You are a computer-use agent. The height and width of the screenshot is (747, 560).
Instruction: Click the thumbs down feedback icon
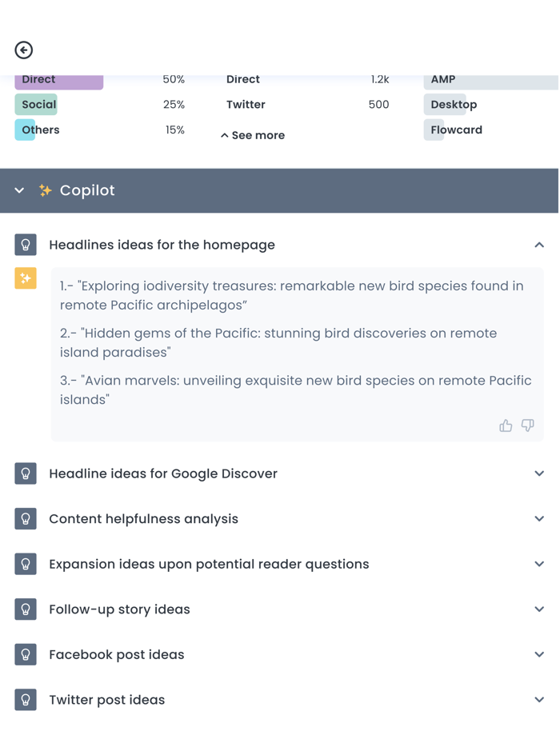[x=527, y=425]
